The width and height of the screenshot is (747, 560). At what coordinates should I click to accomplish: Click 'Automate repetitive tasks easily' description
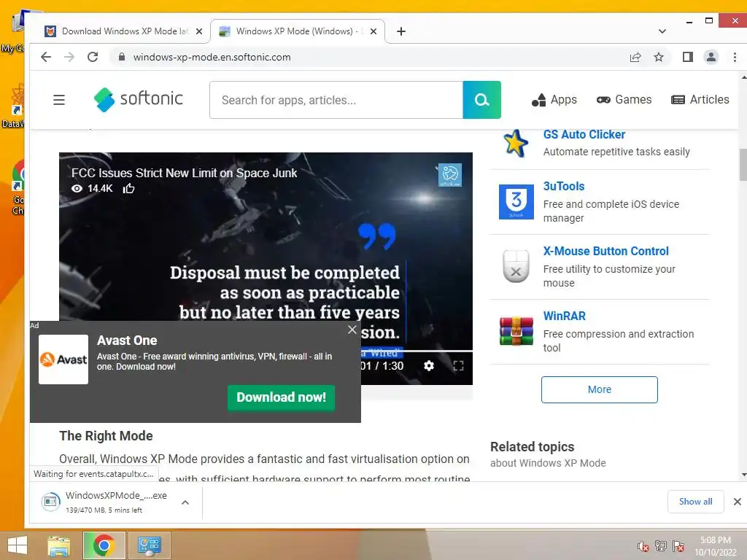click(x=616, y=152)
